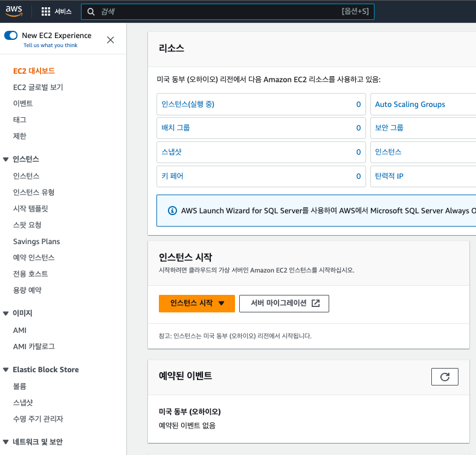
Task: Open 예약 인스턴스 page
Action: [x=34, y=257]
